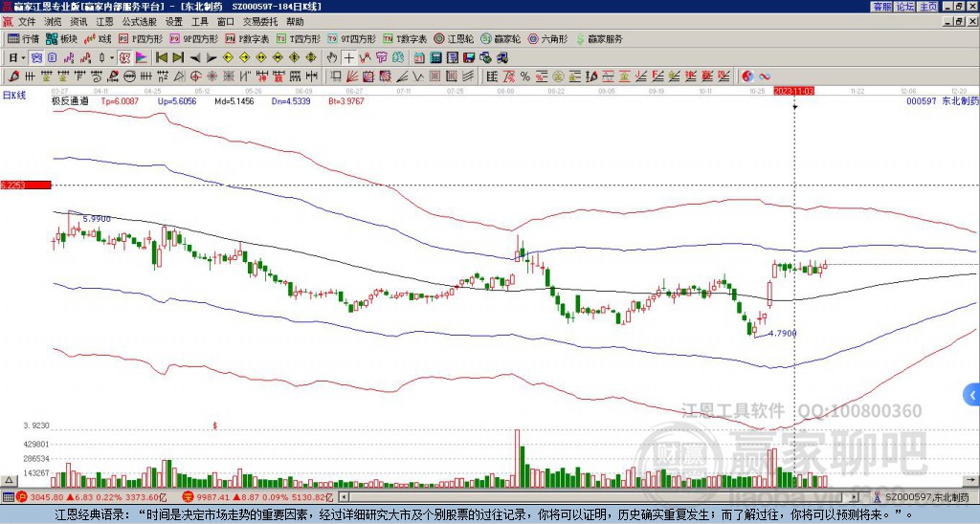980x524 pixels.
Task: Select the percent % retracement tool
Action: (x=525, y=76)
